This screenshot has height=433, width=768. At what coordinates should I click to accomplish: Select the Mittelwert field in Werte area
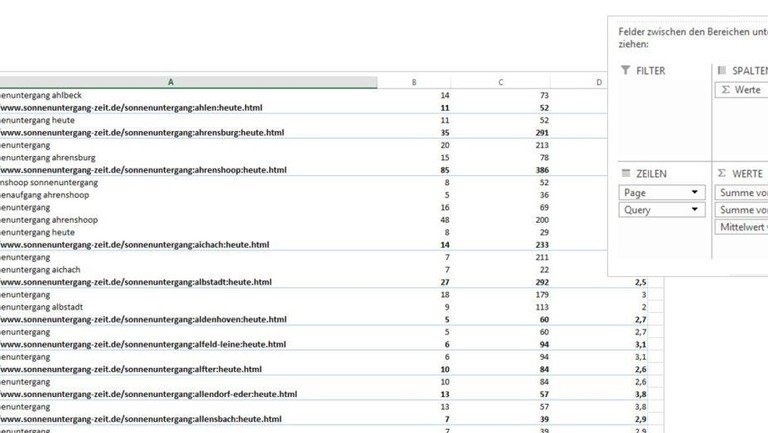[742, 227]
